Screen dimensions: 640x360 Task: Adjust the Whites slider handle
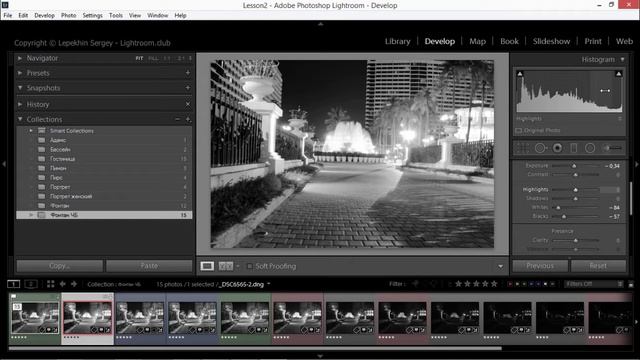pos(558,207)
